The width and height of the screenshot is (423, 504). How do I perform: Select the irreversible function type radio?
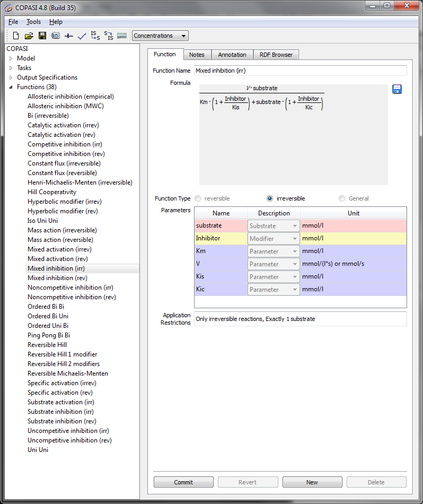click(x=270, y=198)
